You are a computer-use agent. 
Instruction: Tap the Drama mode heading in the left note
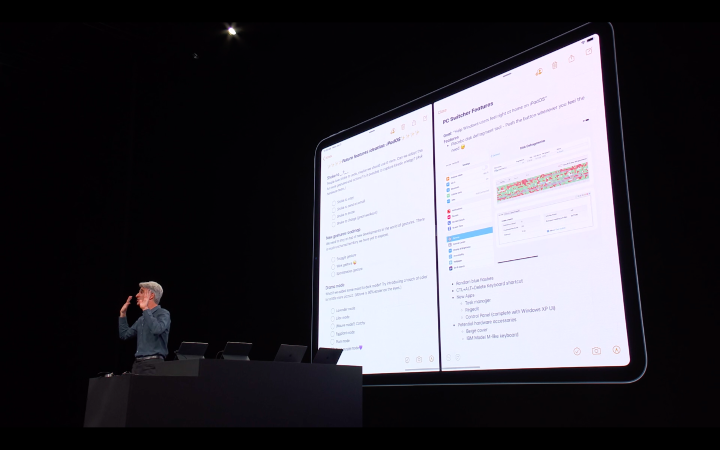pos(335,286)
